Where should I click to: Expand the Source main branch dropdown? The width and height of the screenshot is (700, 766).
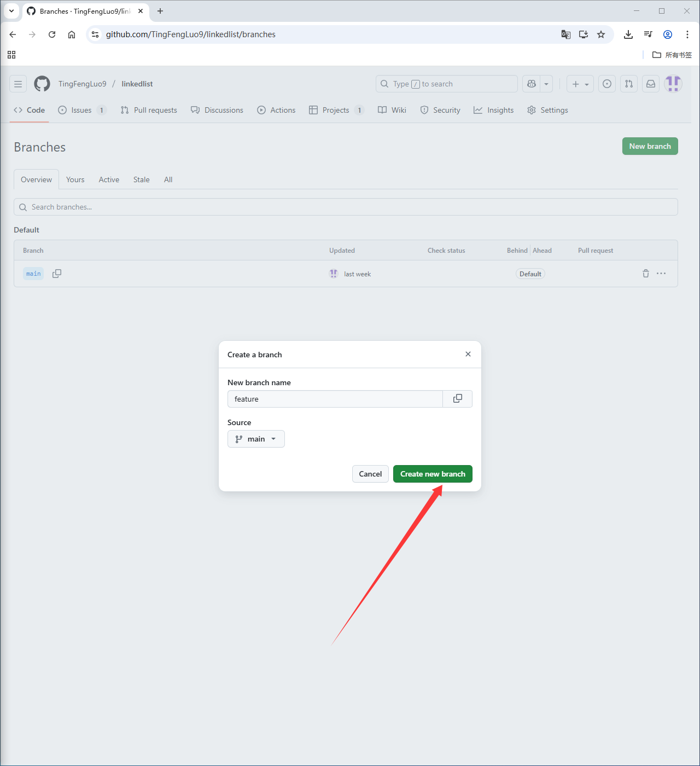point(256,439)
